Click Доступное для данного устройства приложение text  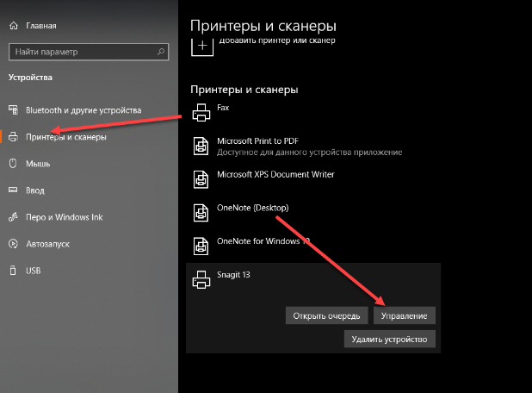(x=309, y=153)
